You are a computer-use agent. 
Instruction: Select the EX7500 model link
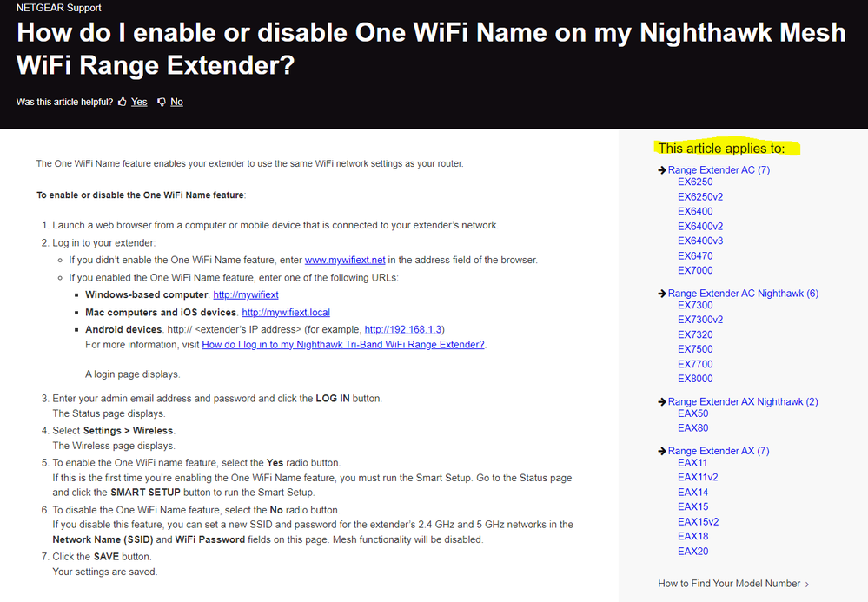(x=695, y=350)
